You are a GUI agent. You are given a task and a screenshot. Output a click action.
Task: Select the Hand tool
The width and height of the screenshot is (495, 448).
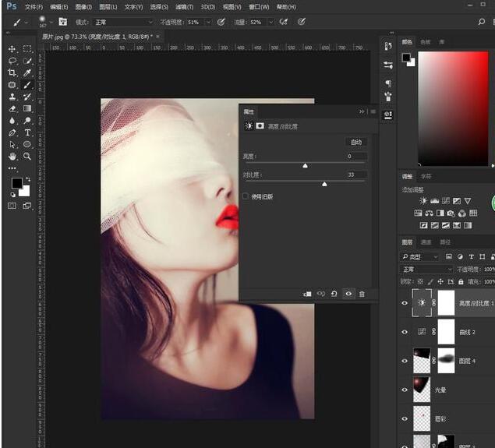pos(12,156)
